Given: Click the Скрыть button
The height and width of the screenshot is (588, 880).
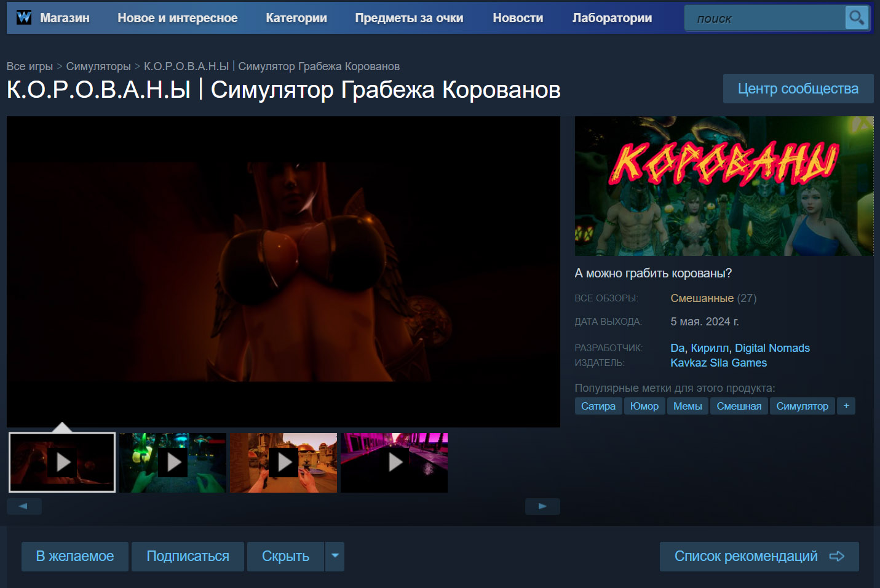Looking at the screenshot, I should coord(286,556).
